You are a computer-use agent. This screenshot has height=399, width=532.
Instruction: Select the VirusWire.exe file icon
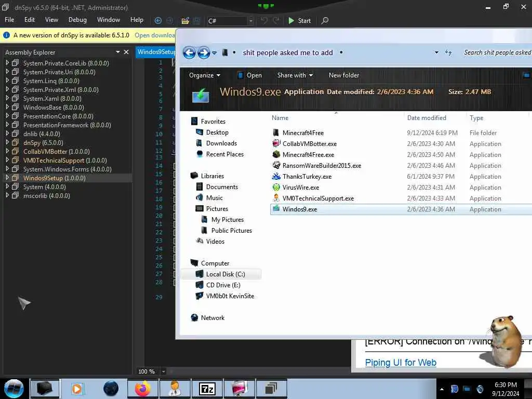pyautogui.click(x=276, y=187)
